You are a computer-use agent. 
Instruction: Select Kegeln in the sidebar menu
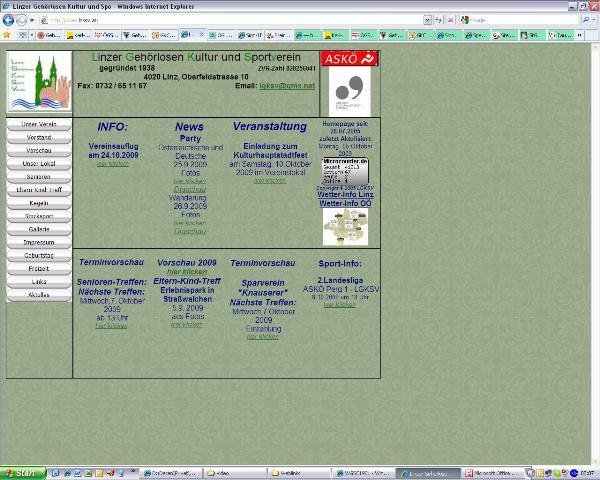[39, 202]
